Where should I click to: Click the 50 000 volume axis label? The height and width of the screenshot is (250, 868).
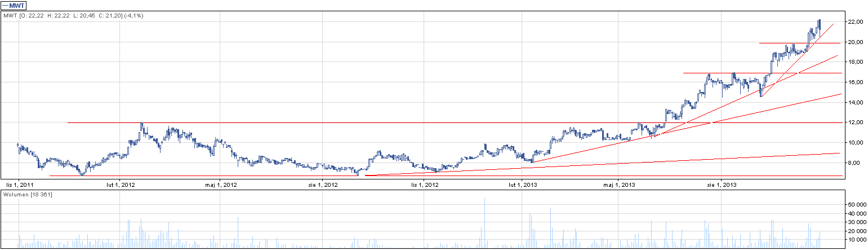tap(857, 204)
